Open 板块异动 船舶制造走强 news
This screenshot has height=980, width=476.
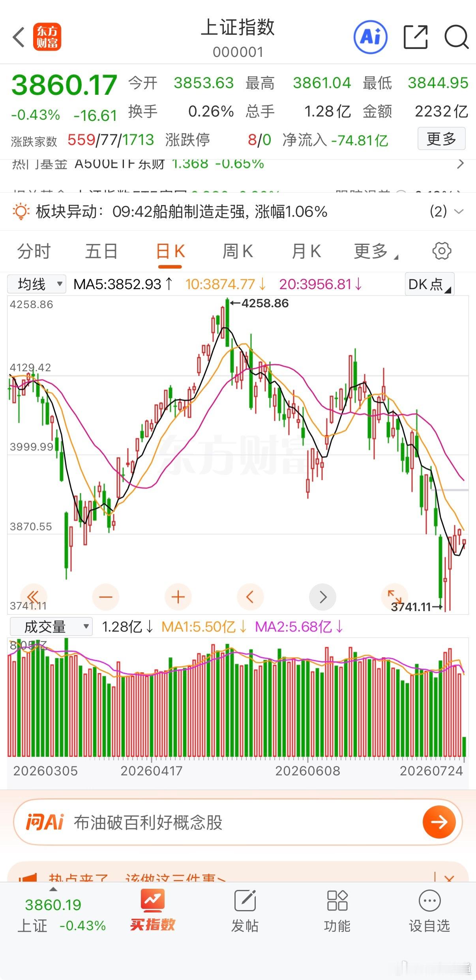(220, 212)
